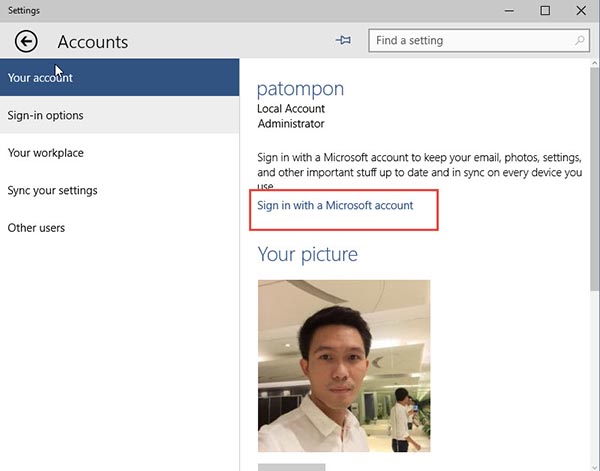600x471 pixels.
Task: Click the vertical scrollbar thumb
Action: (594, 179)
